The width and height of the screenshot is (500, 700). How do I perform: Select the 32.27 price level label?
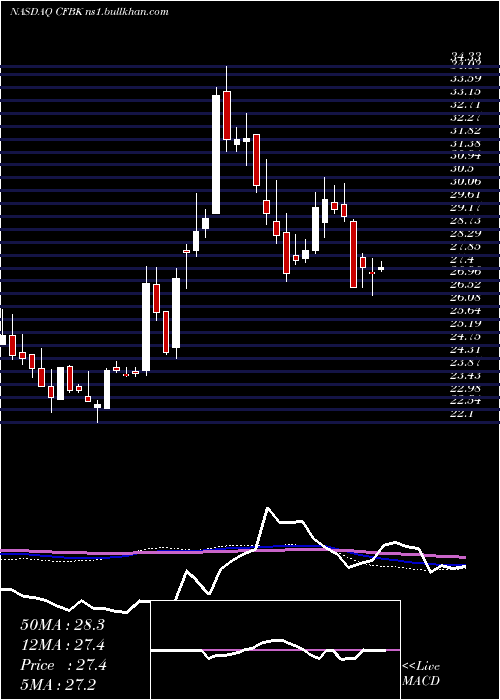click(x=466, y=118)
